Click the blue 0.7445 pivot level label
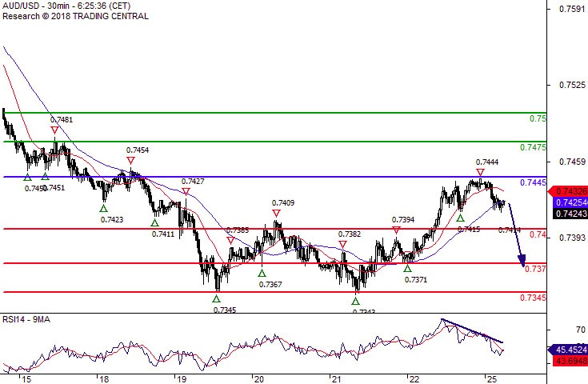This screenshot has height=384, width=588. pos(533,182)
